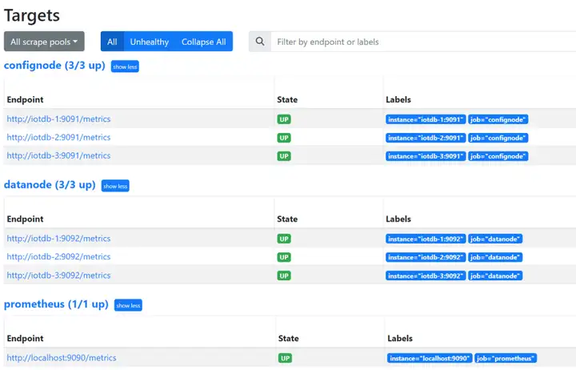Click job="confignode" label on iotdb-2 row
This screenshot has height=370, width=576.
pos(498,138)
